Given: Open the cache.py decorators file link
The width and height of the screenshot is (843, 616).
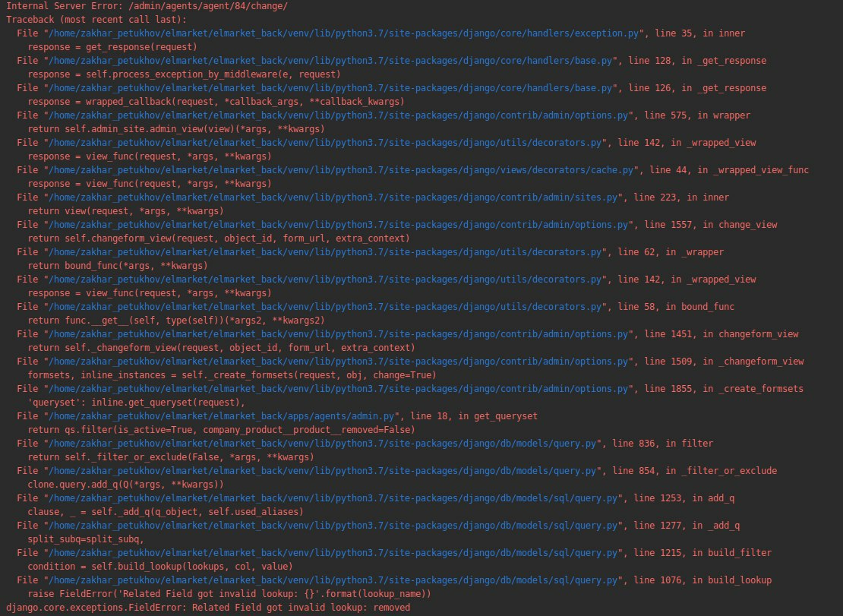Looking at the screenshot, I should (342, 170).
